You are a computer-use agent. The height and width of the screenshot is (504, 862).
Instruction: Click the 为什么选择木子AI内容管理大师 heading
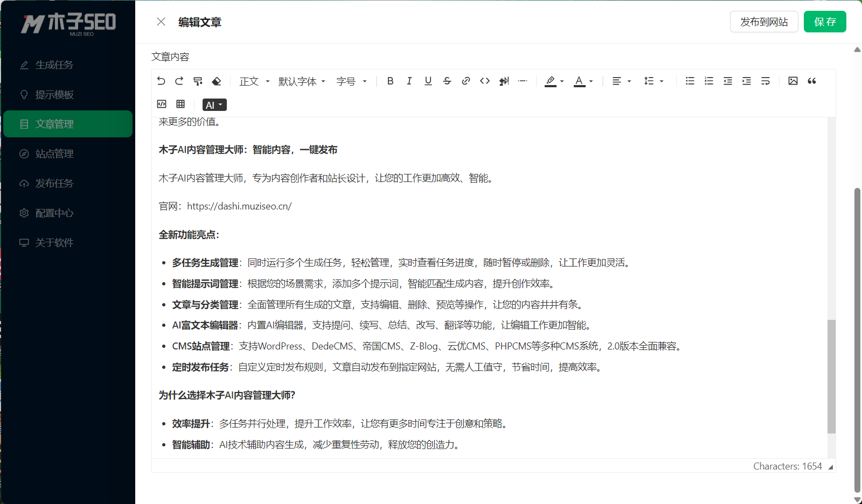pos(227,395)
